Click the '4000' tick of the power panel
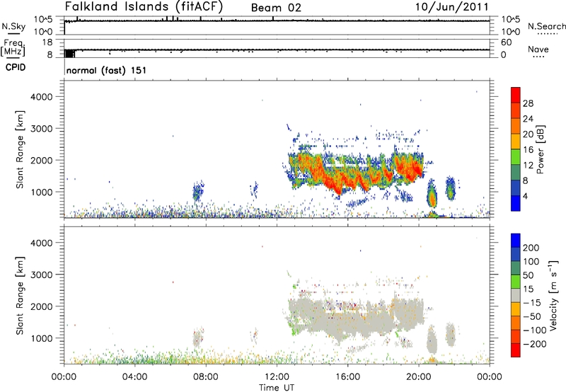 pos(42,97)
